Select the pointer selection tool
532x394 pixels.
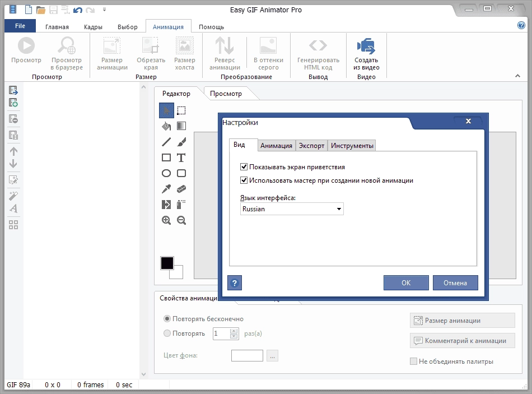pyautogui.click(x=166, y=110)
